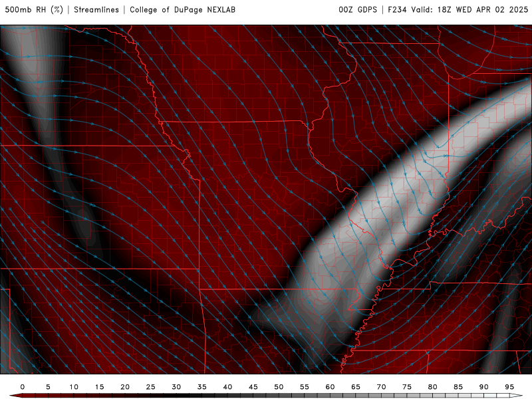
Task: Click the colorbar label '60'
Action: (x=330, y=387)
